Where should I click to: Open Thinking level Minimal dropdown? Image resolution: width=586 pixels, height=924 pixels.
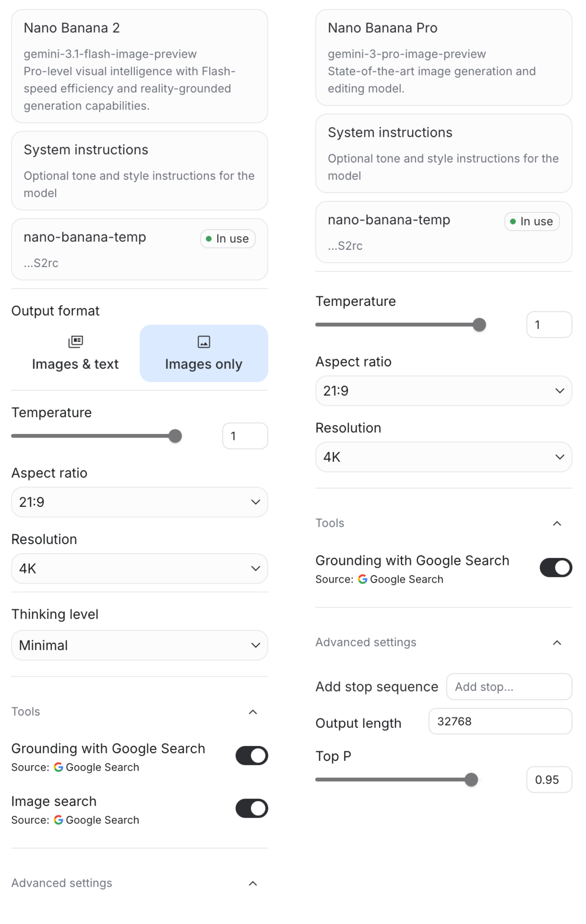(x=139, y=646)
